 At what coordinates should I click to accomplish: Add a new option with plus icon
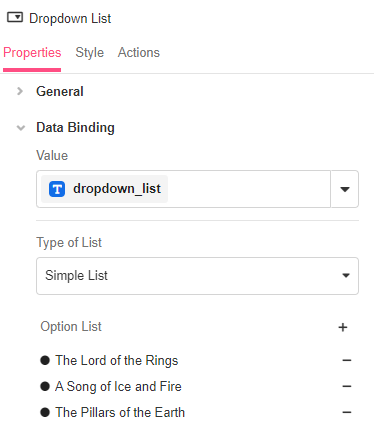343,327
